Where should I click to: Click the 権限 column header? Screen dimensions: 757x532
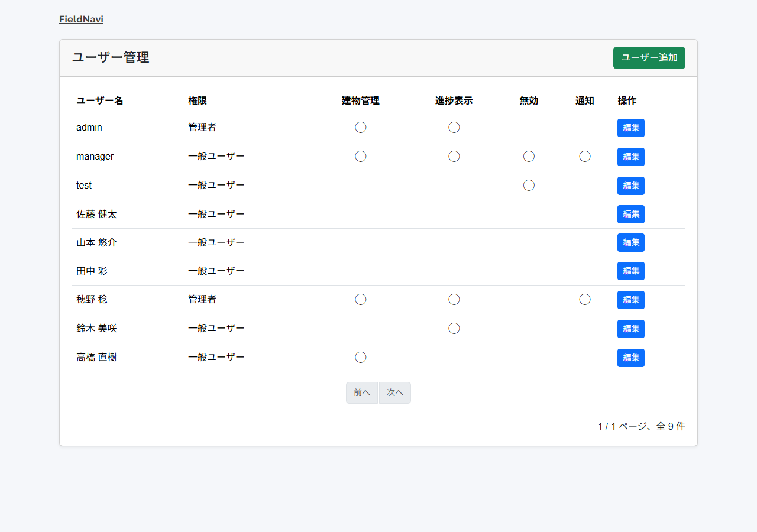(198, 100)
